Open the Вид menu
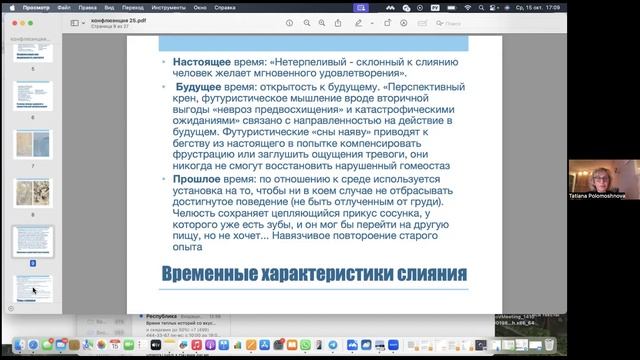This screenshot has height=360, width=640. (x=109, y=7)
